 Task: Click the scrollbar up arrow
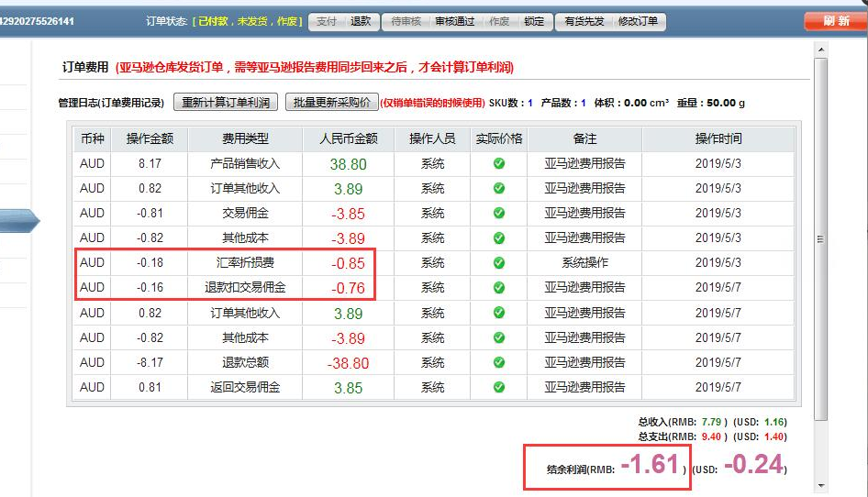pyautogui.click(x=821, y=50)
